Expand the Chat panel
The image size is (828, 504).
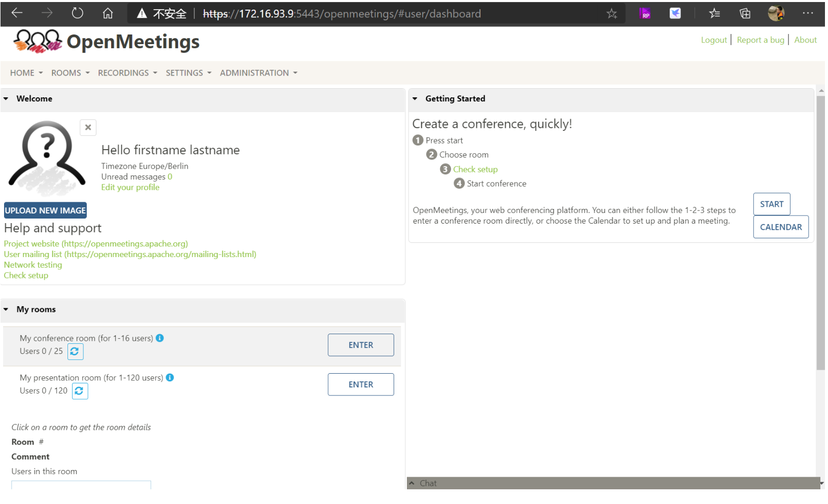point(412,483)
